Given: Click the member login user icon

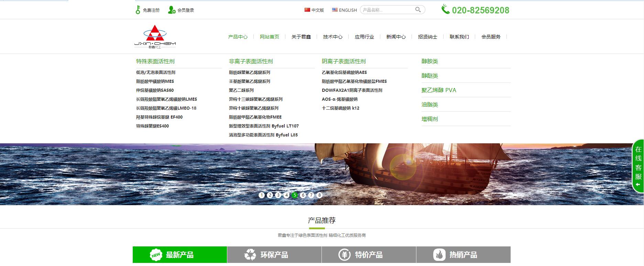Looking at the screenshot, I should click(172, 10).
